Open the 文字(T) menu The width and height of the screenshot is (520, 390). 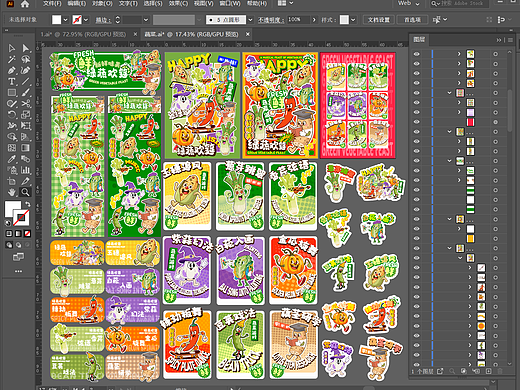[128, 3]
